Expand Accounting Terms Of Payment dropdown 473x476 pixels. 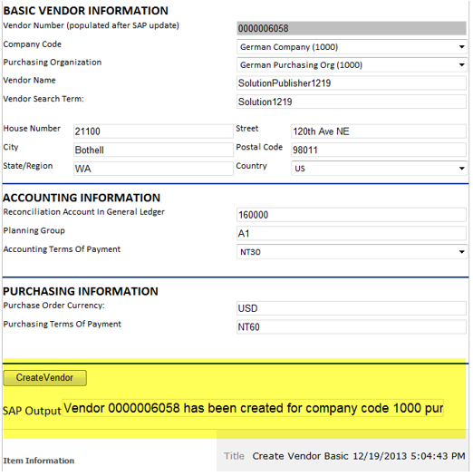click(352, 252)
